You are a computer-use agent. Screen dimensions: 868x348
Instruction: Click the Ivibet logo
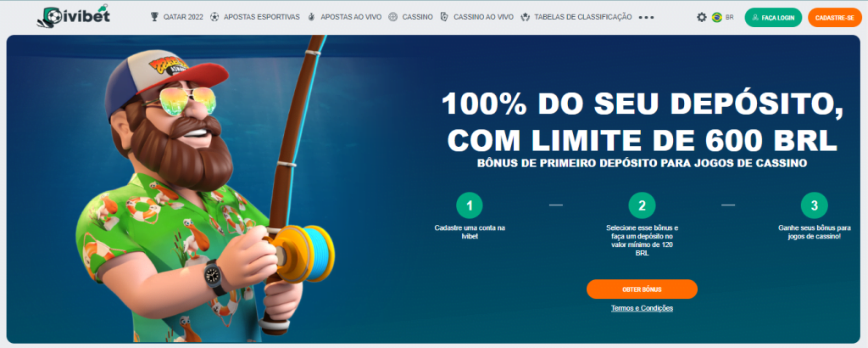tap(74, 17)
